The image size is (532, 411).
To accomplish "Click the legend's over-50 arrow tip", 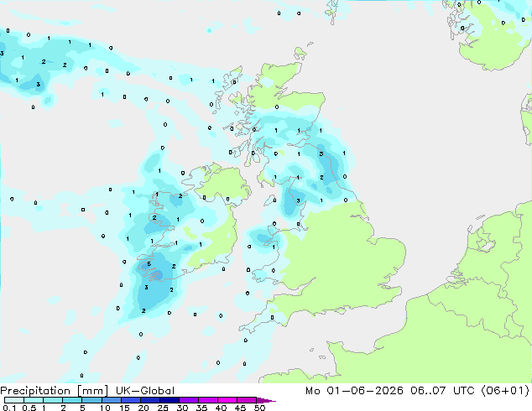I will coord(266,400).
